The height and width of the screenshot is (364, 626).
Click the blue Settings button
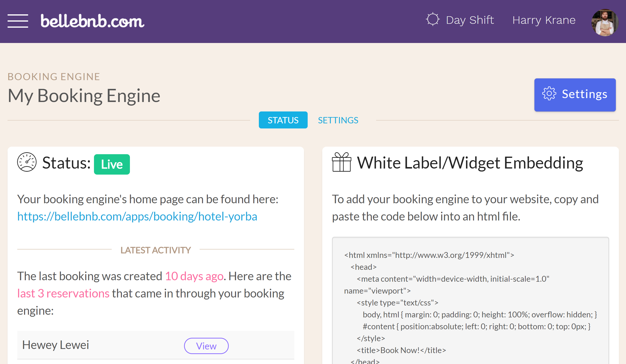tap(575, 95)
